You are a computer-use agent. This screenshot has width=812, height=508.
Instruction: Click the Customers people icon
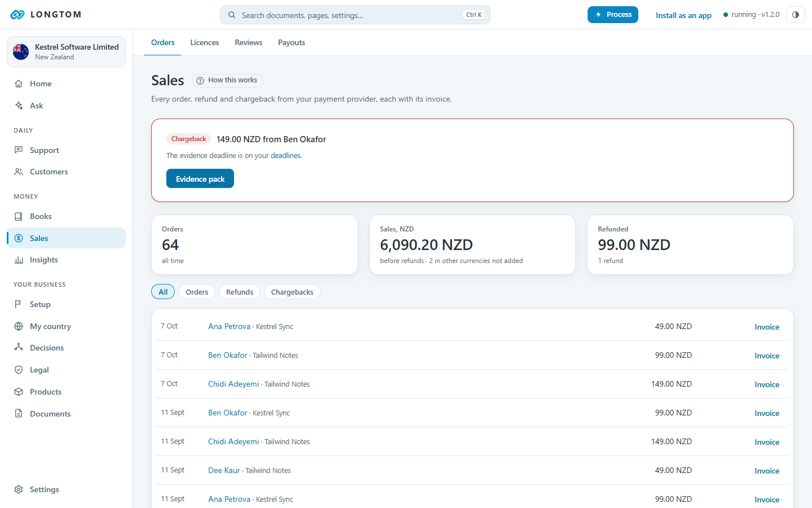pyautogui.click(x=19, y=172)
